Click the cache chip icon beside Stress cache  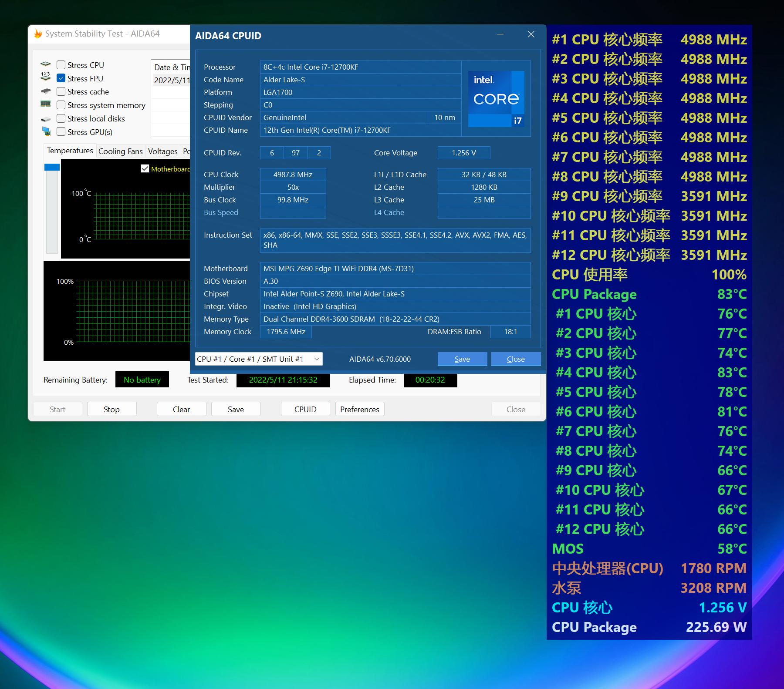(45, 91)
